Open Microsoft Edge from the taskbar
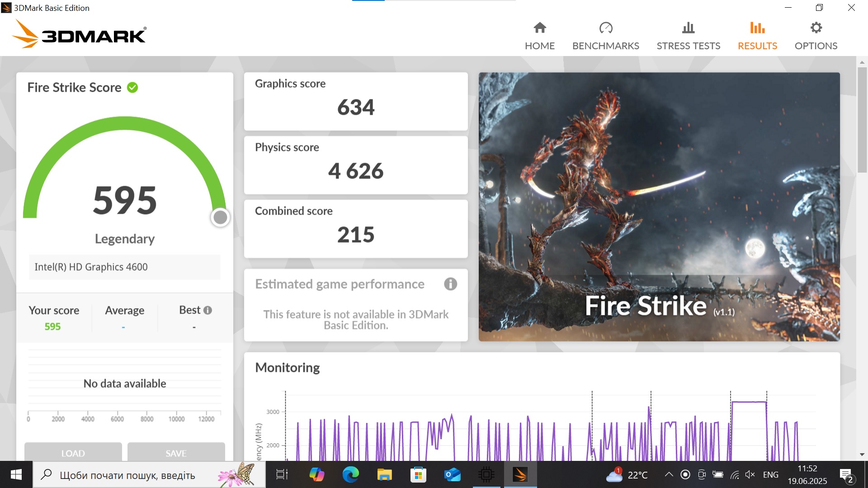This screenshot has height=488, width=868. click(350, 475)
